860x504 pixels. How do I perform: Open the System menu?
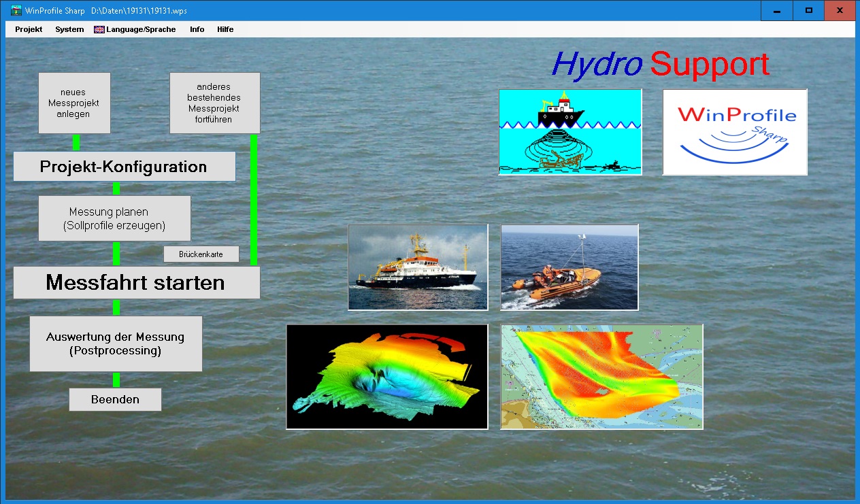(x=69, y=30)
